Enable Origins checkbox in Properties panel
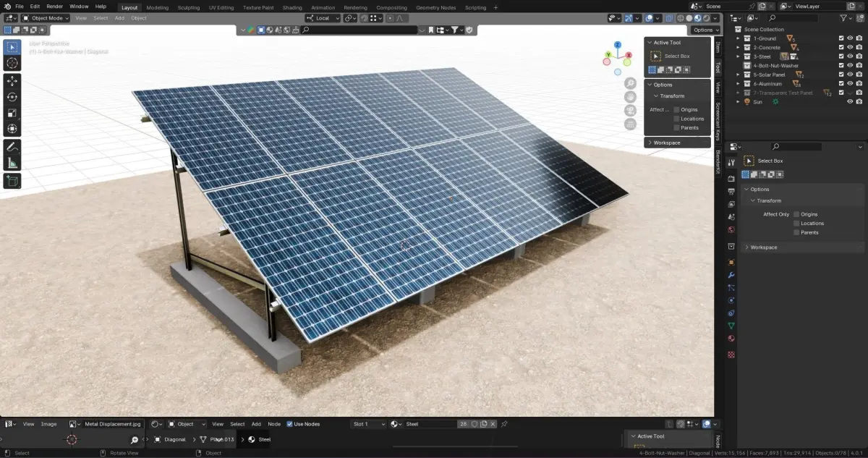868x458 pixels. click(796, 214)
